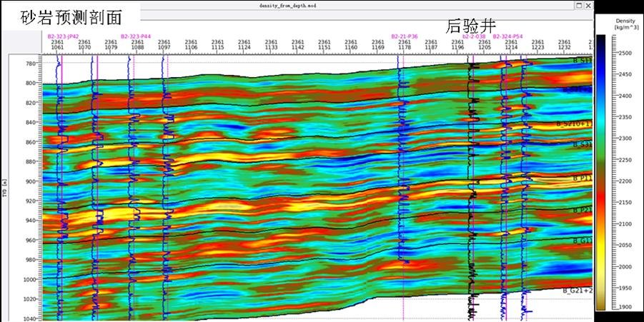Maximize the density_from_depth.mod window

pyautogui.click(x=579, y=6)
